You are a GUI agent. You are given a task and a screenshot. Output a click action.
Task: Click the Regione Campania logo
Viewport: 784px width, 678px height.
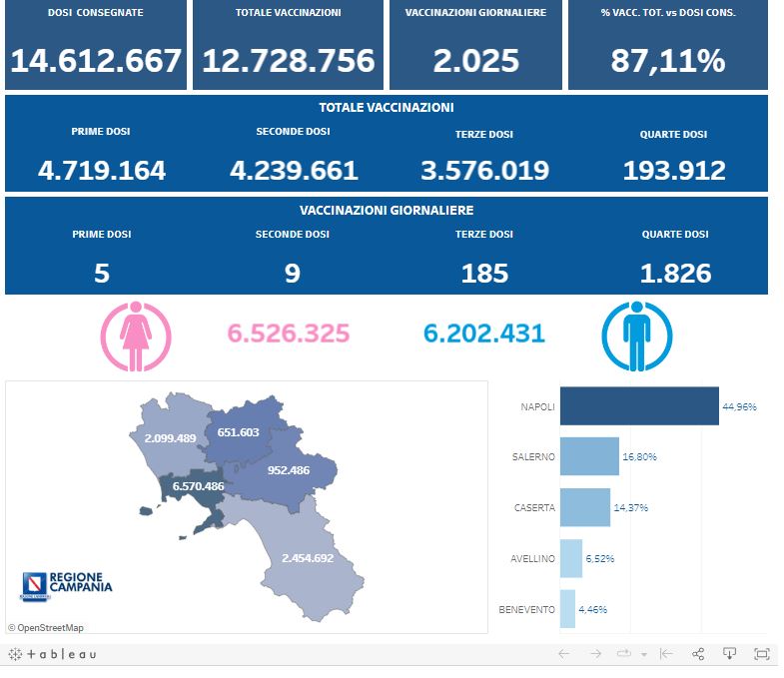[x=67, y=585]
